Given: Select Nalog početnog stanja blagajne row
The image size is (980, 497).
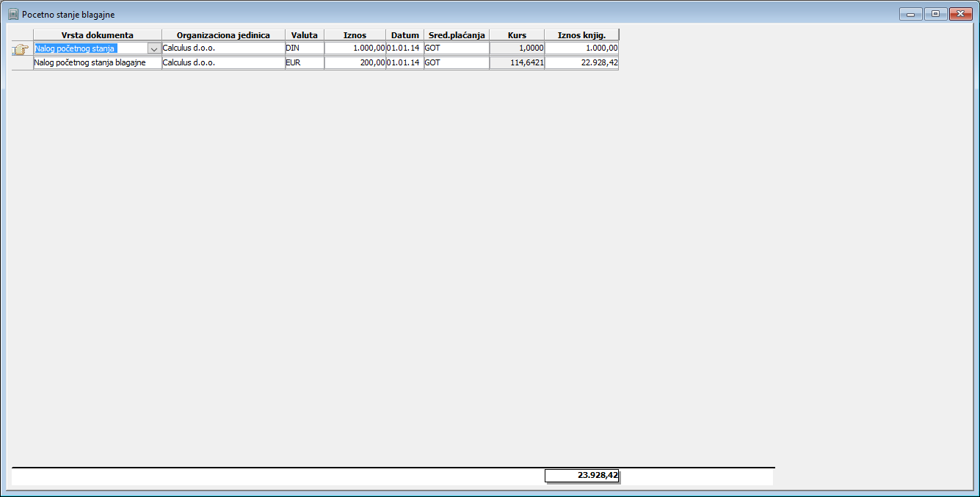Looking at the screenshot, I should coord(97,63).
